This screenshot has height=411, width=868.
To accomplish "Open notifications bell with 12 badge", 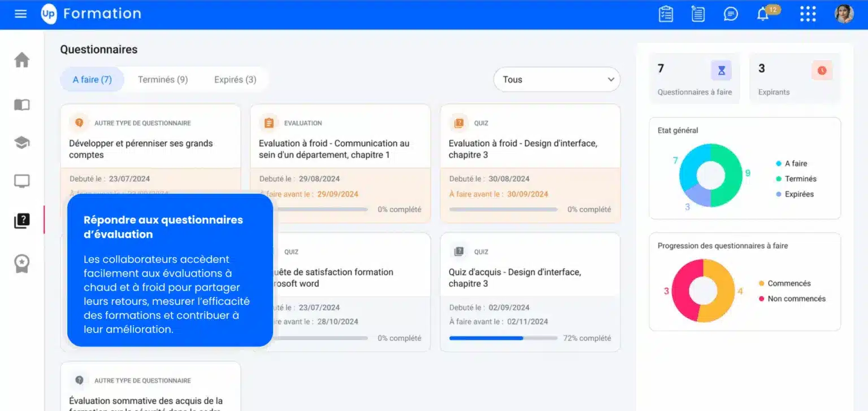I will coord(763,14).
